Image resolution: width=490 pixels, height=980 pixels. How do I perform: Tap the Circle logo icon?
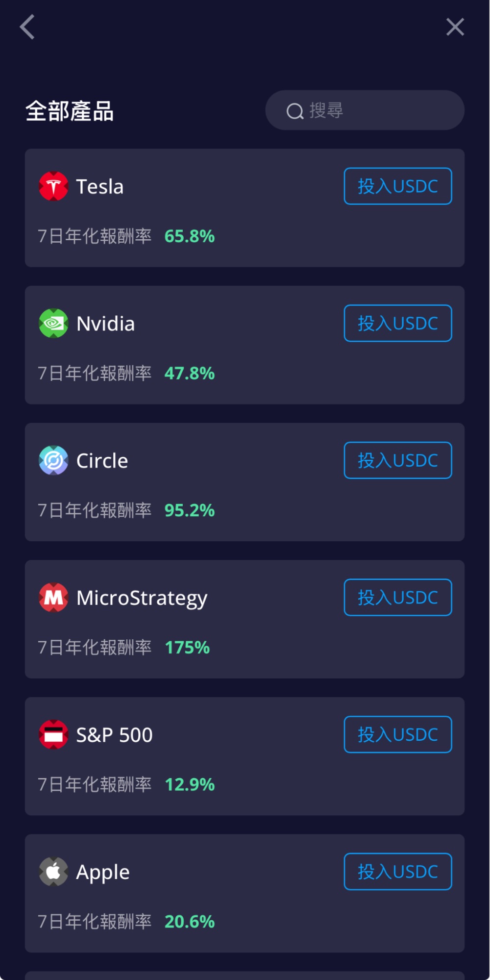pyautogui.click(x=53, y=460)
